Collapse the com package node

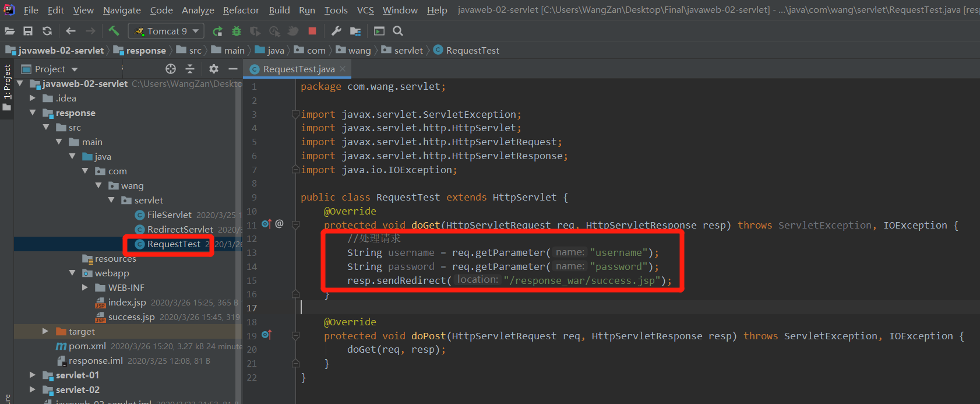click(85, 171)
